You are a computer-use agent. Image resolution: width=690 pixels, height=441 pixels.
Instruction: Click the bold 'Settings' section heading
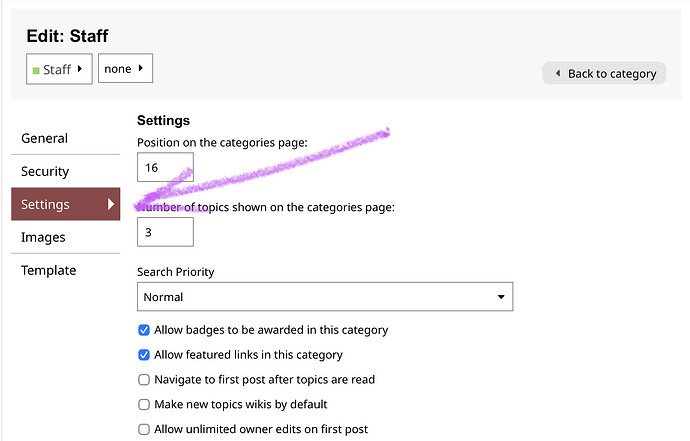[163, 121]
